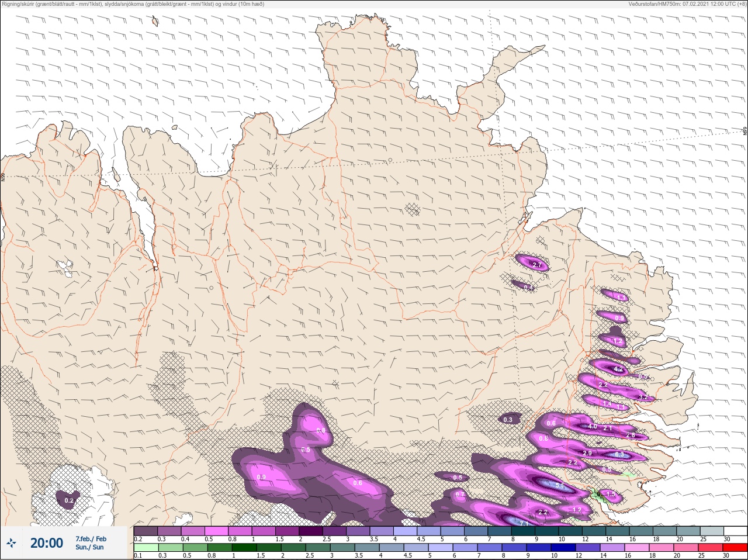Screen dimensions: 748x560
Task: Click the date text '7.feb./ Feb'
Action: (x=91, y=538)
